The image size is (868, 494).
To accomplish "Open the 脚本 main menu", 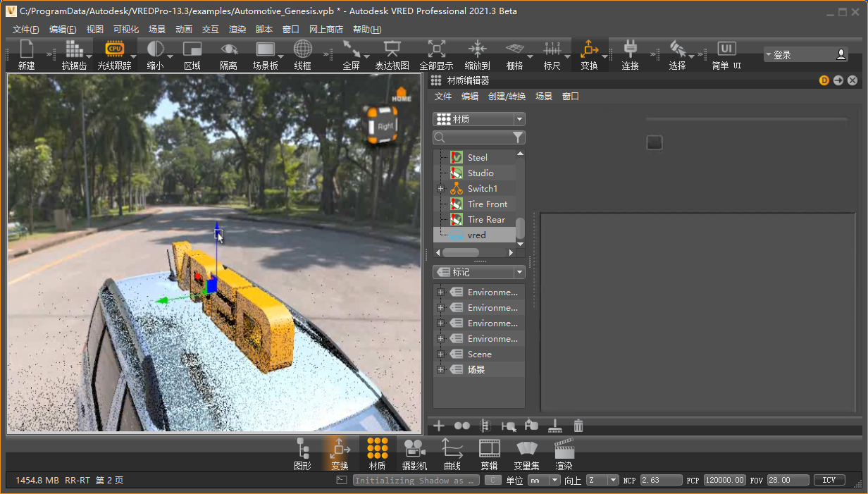I will click(x=264, y=29).
